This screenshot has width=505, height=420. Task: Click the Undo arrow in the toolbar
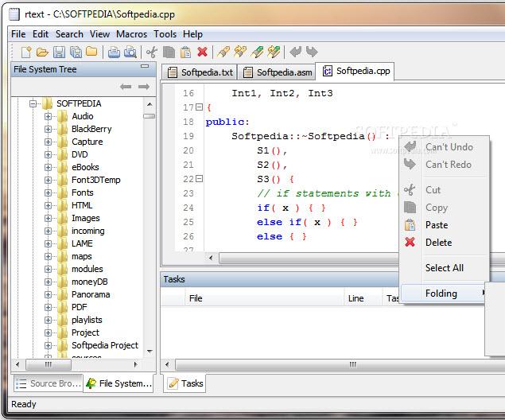click(295, 52)
